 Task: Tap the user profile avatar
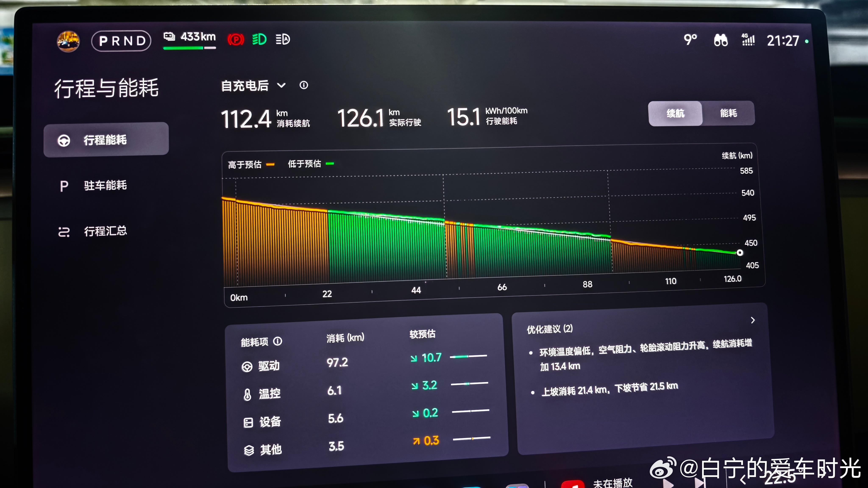coord(68,41)
